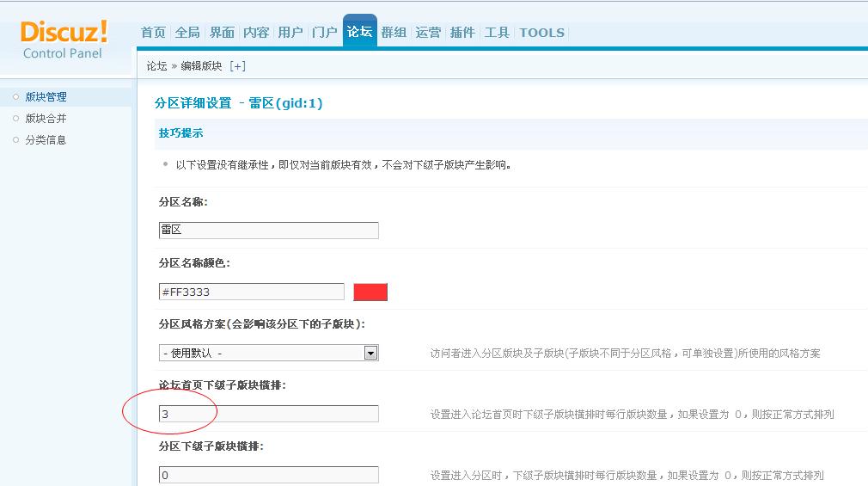868x486 pixels.
Task: Switch to the 内容 tab
Action: coord(256,33)
